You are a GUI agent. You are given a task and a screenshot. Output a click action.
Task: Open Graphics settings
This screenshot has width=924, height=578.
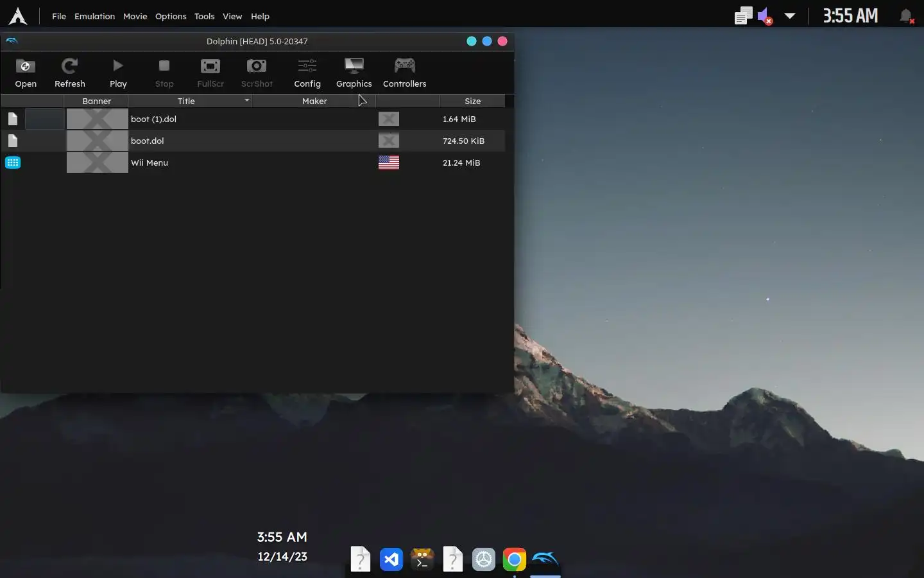click(x=354, y=73)
